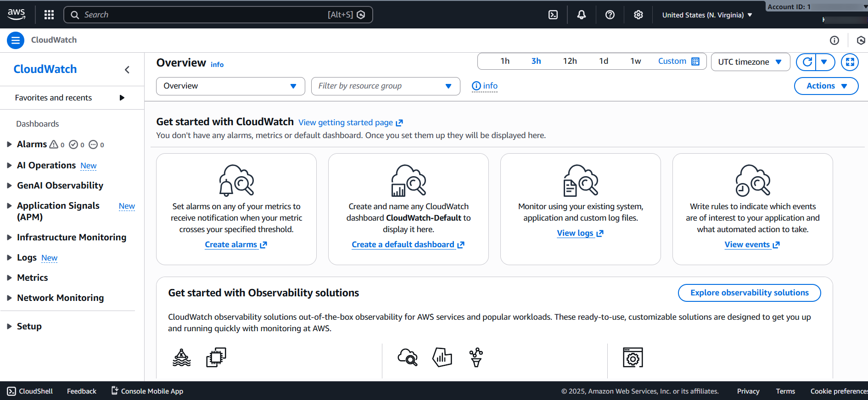Click the info link next to filter
The image size is (868, 400).
[485, 86]
